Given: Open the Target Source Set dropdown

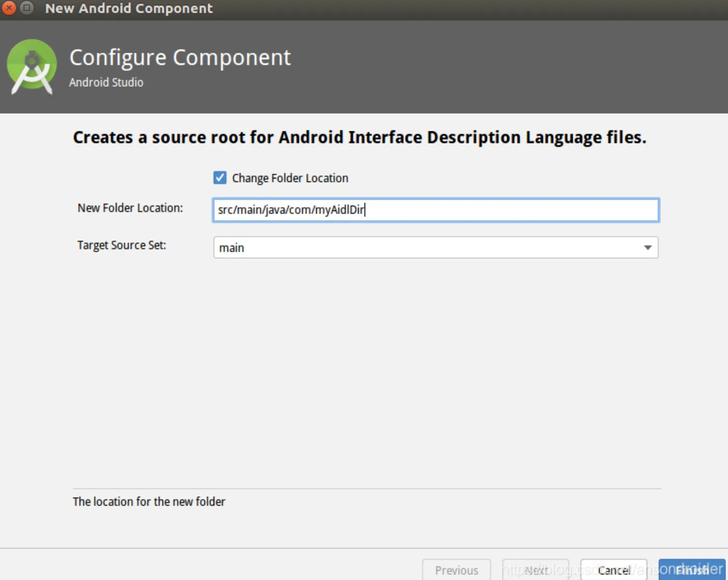Looking at the screenshot, I should 436,247.
